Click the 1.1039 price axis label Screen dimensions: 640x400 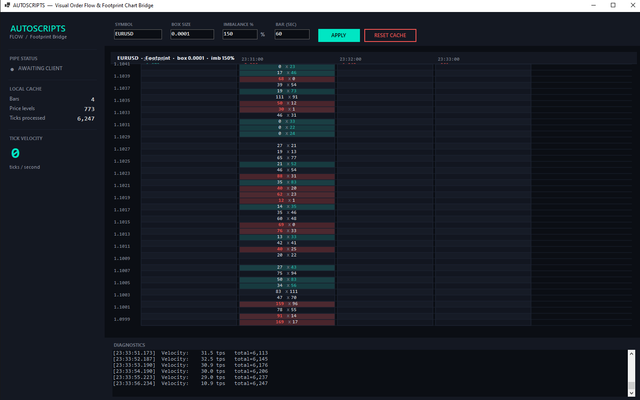(122, 76)
